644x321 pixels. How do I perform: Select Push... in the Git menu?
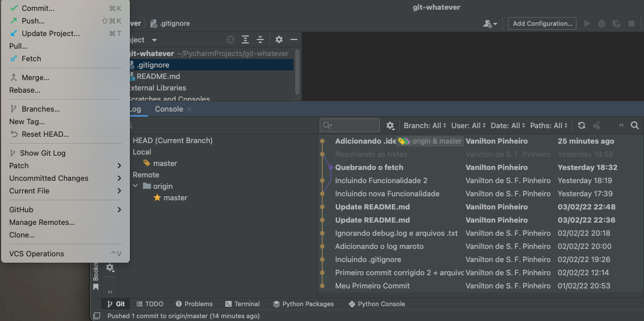65,21
